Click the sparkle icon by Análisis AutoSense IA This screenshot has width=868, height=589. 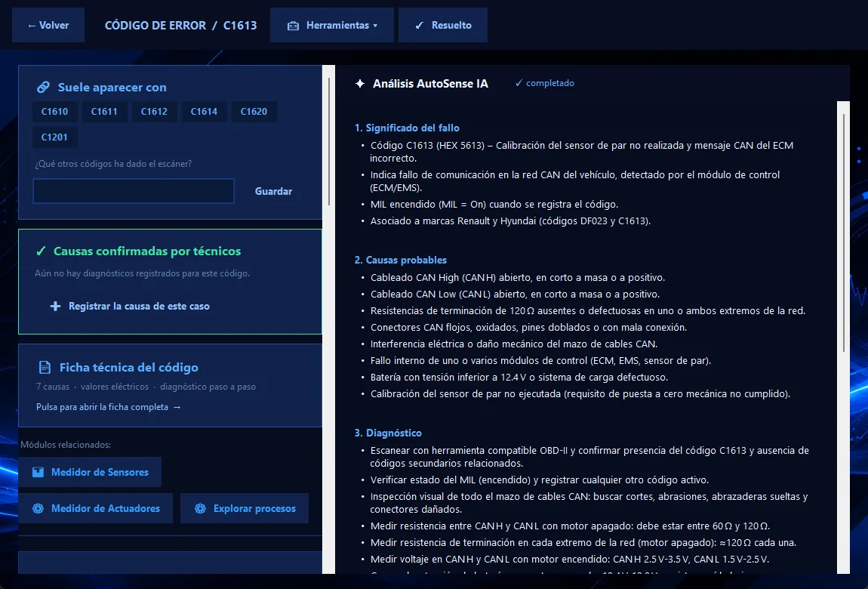tap(360, 84)
